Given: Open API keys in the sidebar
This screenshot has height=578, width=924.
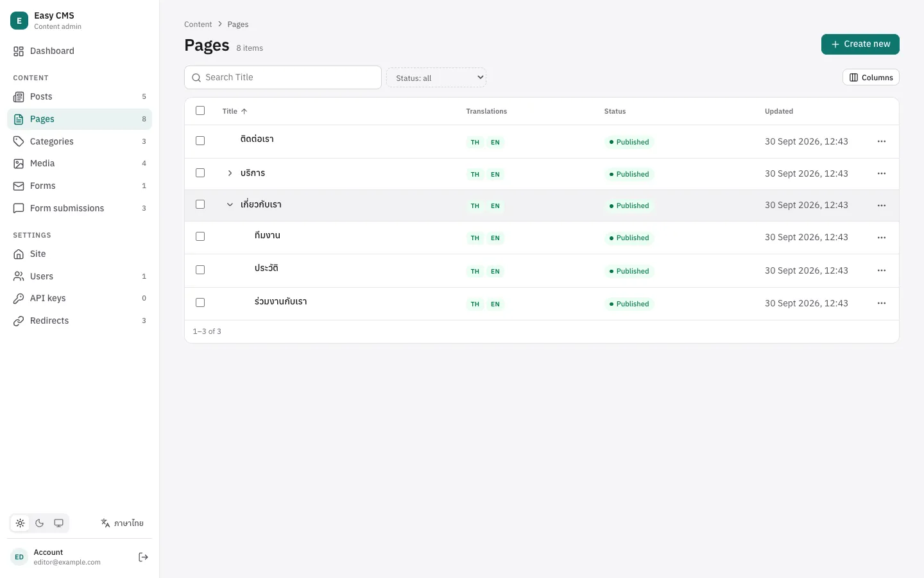Looking at the screenshot, I should pos(80,298).
